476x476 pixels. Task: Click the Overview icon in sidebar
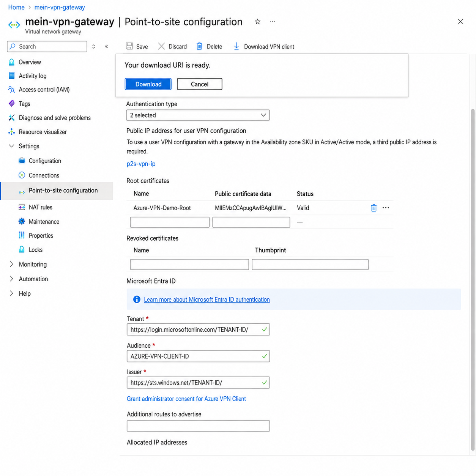(x=12, y=62)
